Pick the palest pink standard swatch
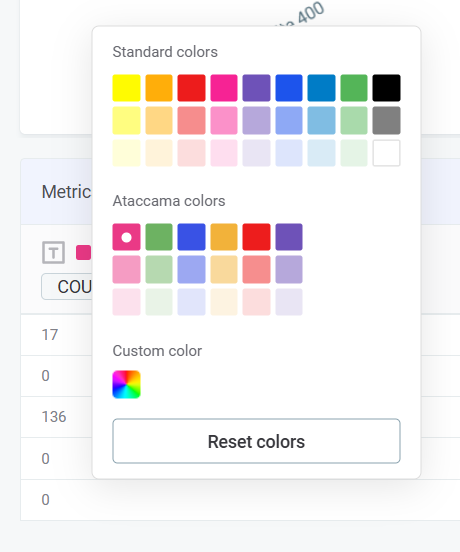This screenshot has width=460, height=552. point(224,153)
